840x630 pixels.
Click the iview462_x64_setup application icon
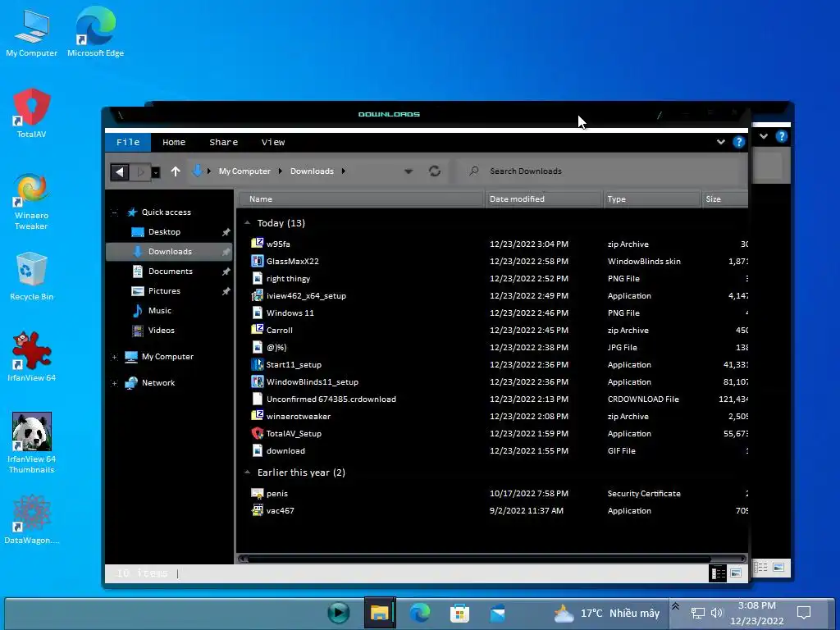click(x=257, y=295)
